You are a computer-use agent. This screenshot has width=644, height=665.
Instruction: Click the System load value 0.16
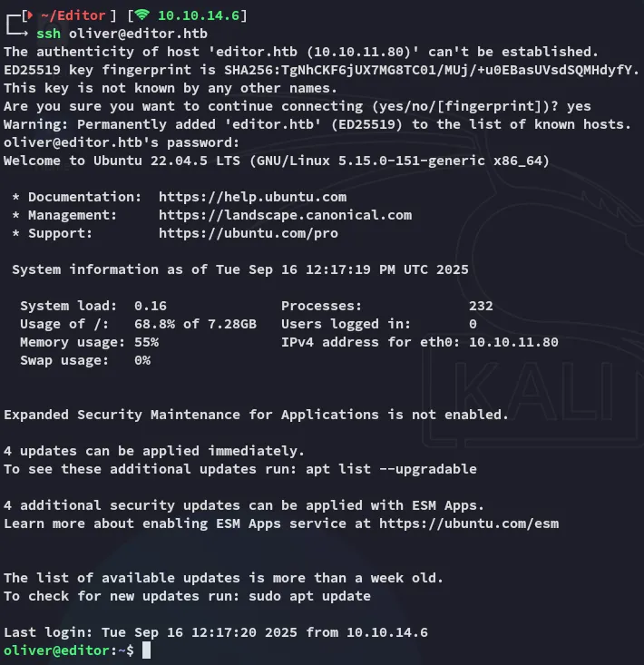pyautogui.click(x=151, y=306)
